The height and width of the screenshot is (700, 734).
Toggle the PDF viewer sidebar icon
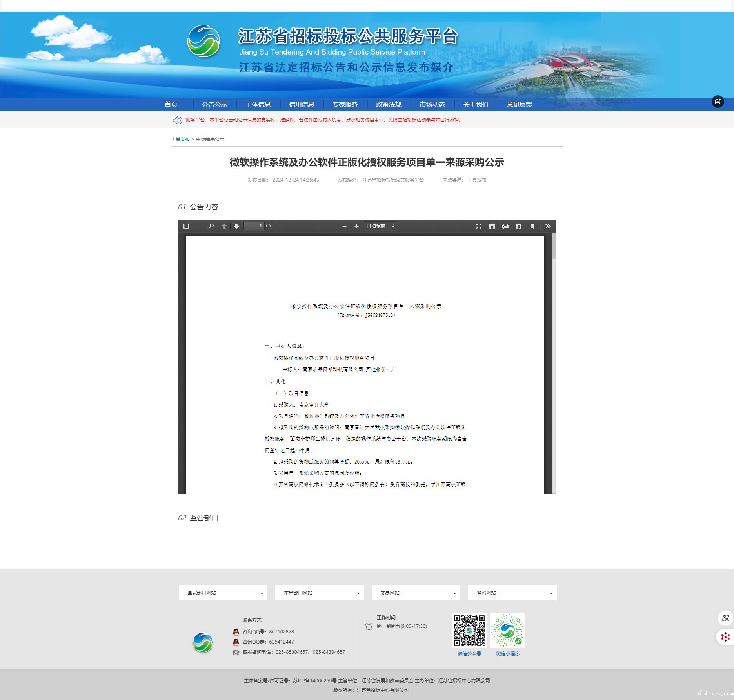[186, 226]
